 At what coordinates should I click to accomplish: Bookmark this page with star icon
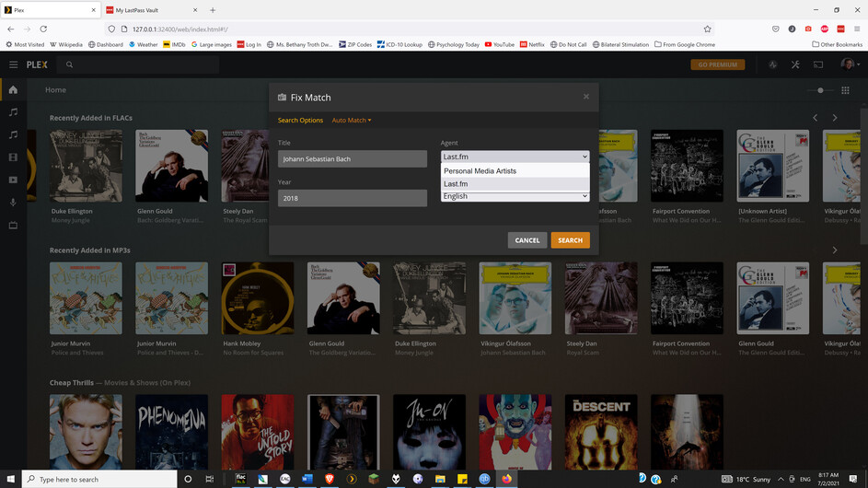pos(707,29)
